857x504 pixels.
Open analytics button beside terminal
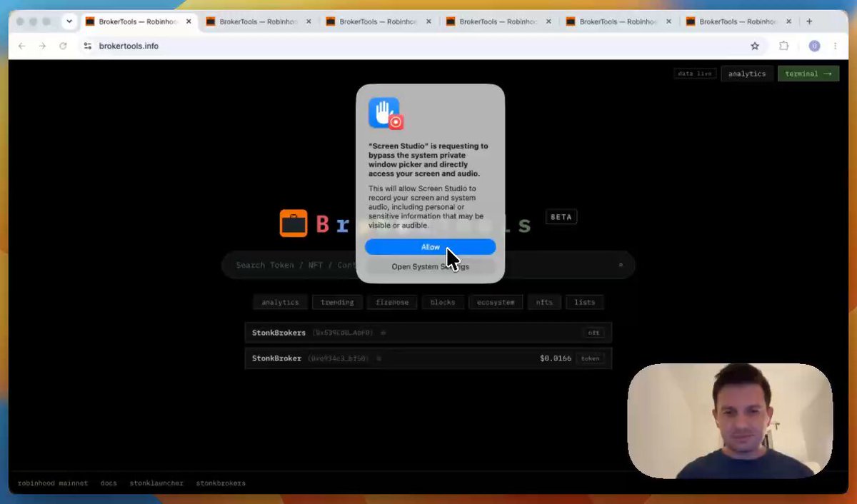click(747, 74)
